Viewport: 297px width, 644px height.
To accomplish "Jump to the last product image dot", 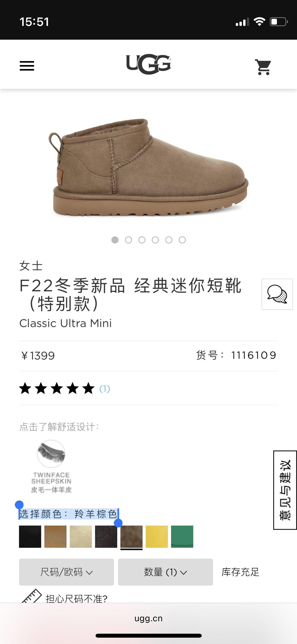I will [182, 240].
